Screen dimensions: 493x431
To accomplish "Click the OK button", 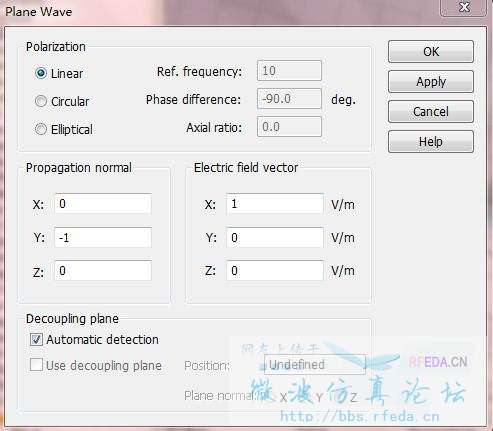I will point(431,52).
